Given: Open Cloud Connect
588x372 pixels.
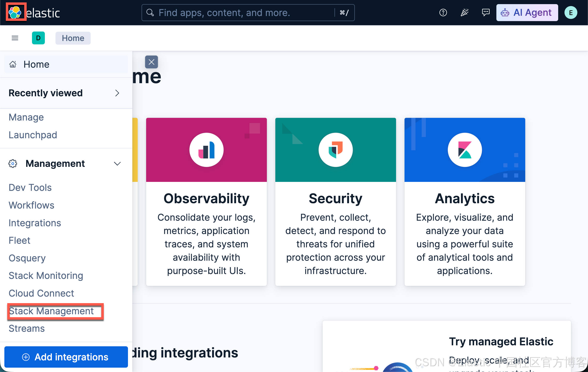Looking at the screenshot, I should [x=41, y=293].
